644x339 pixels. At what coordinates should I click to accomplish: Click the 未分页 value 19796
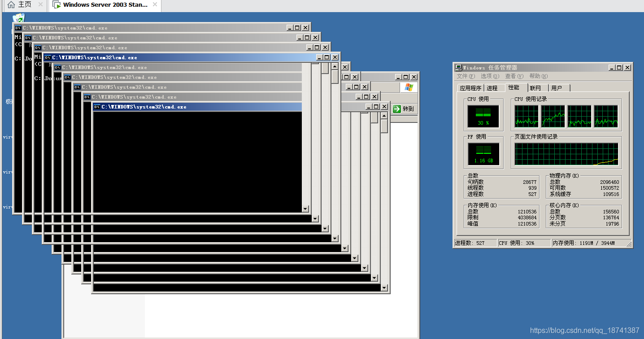point(612,223)
